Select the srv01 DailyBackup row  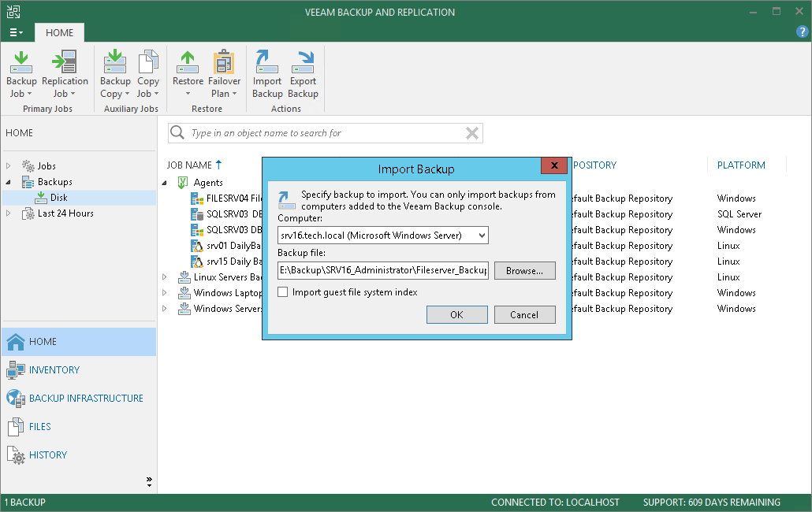pyautogui.click(x=226, y=246)
